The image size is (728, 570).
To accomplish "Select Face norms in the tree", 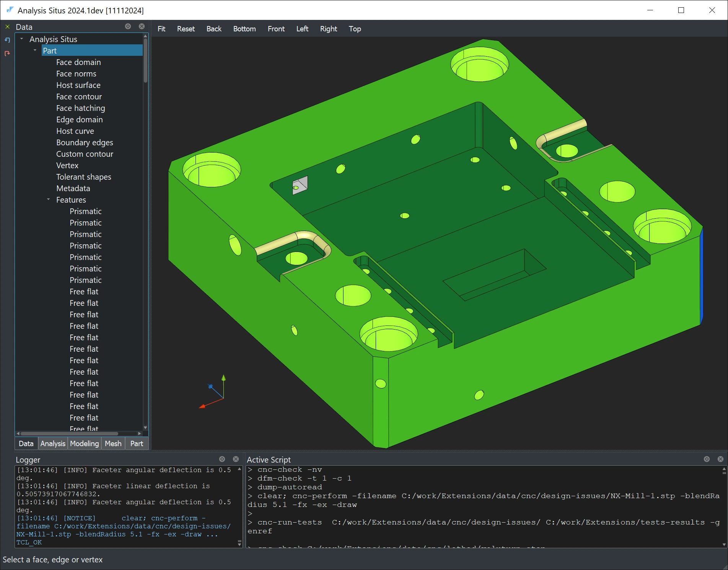I will tap(76, 74).
